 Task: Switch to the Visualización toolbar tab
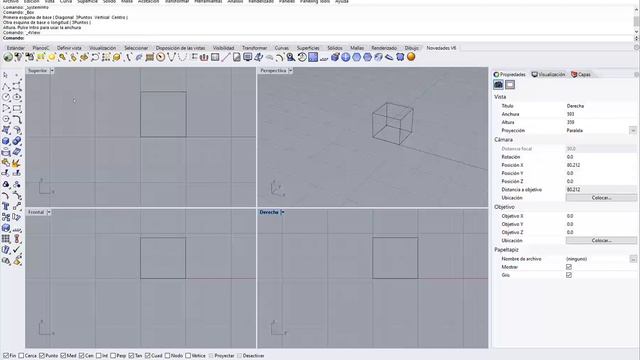pos(102,48)
